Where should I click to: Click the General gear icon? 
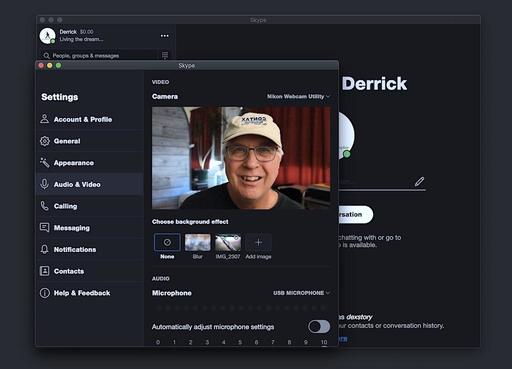pyautogui.click(x=44, y=141)
